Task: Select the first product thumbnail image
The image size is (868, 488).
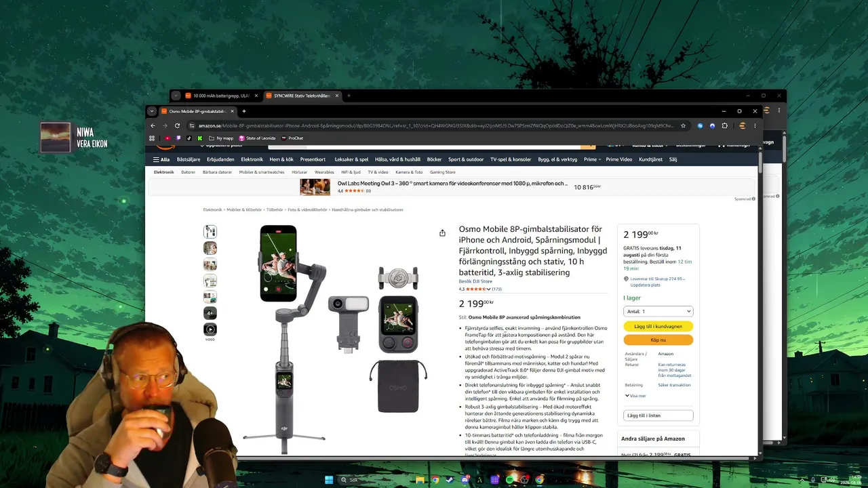Action: pyautogui.click(x=210, y=232)
